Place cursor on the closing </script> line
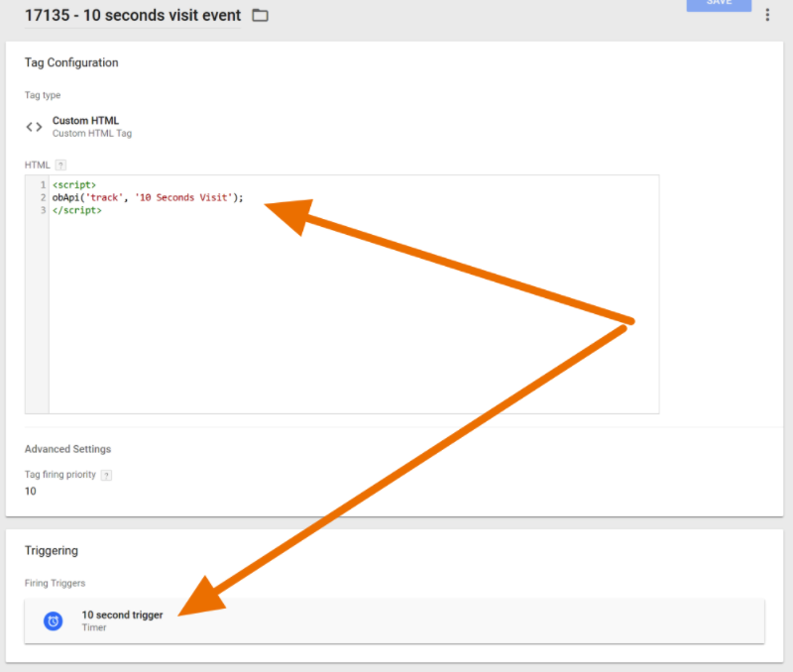Screen dimensions: 793x672 tap(76, 210)
